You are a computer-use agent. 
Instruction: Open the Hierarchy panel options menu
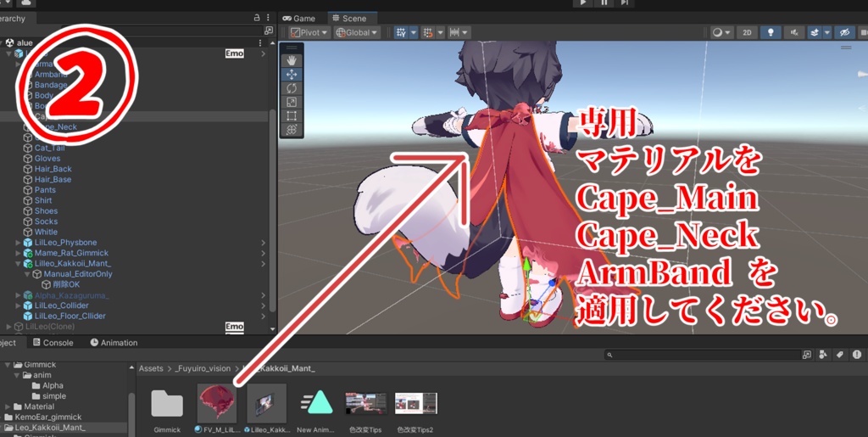point(268,18)
